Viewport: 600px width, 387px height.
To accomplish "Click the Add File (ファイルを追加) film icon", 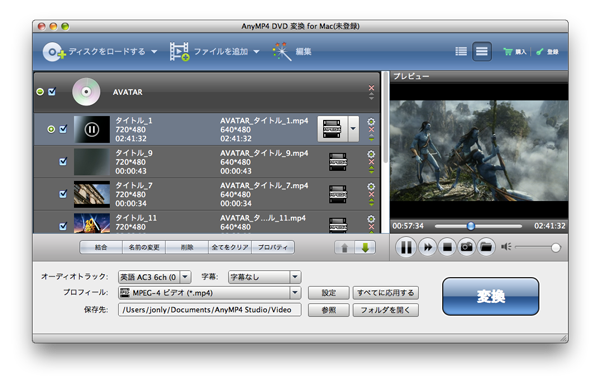I will [x=179, y=52].
